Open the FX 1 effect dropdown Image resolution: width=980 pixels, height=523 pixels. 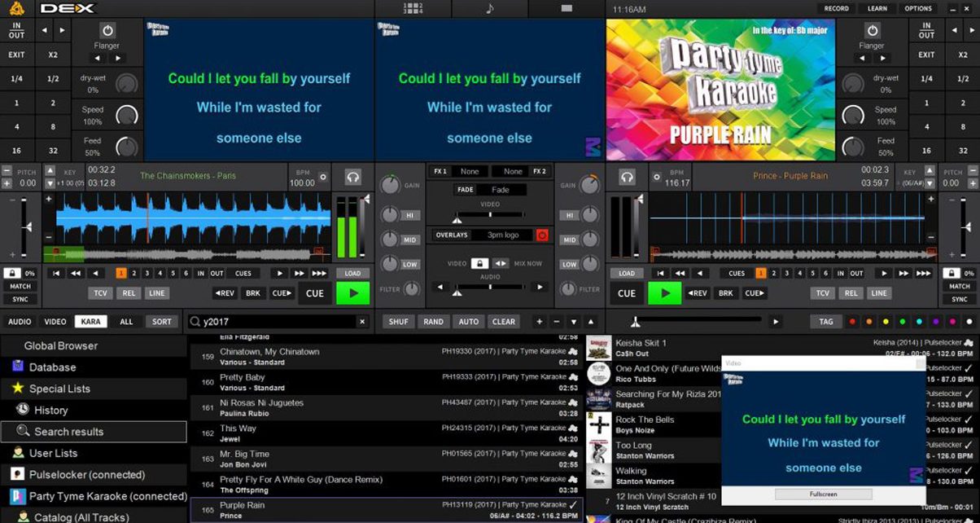click(470, 172)
